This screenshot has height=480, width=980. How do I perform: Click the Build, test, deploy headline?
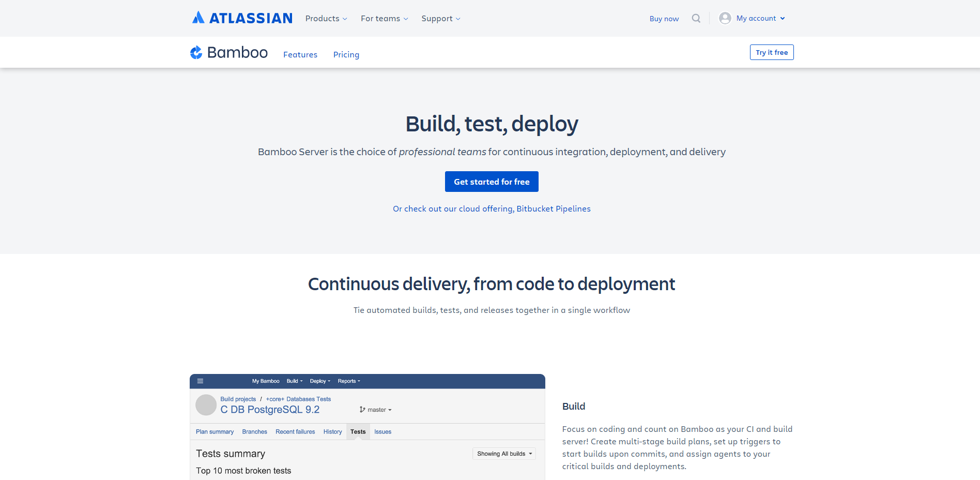pyautogui.click(x=492, y=124)
